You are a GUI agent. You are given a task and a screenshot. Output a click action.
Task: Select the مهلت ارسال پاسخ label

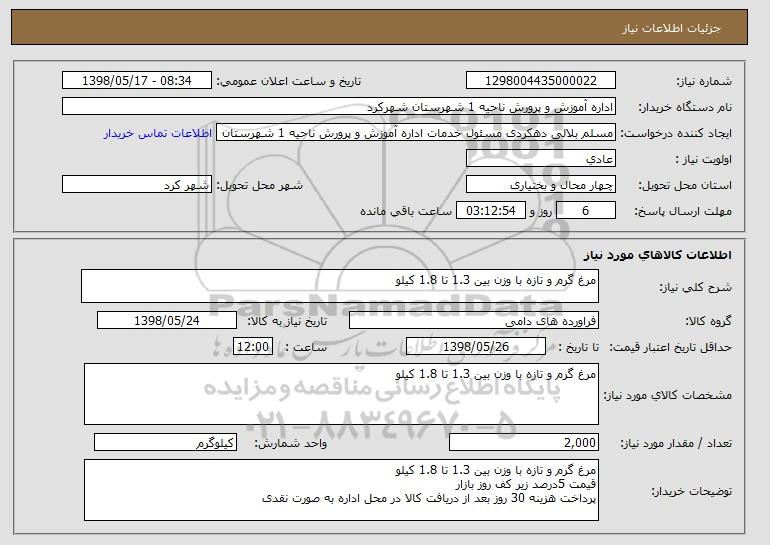coord(683,211)
